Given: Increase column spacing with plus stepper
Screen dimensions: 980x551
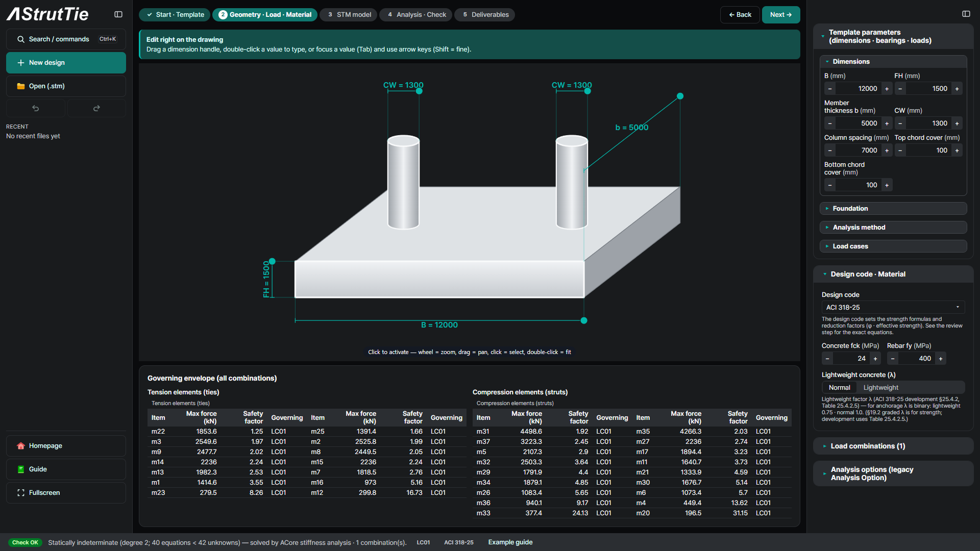Looking at the screenshot, I should click(887, 151).
